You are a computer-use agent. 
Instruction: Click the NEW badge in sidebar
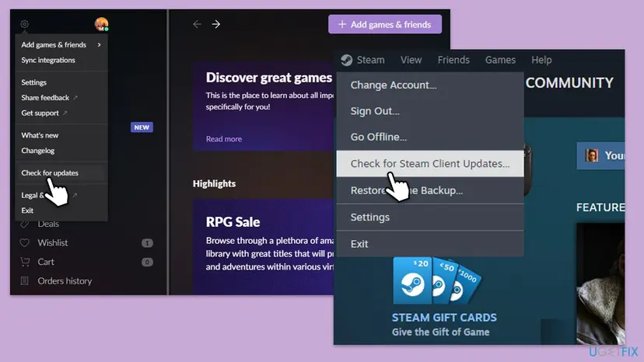point(142,127)
